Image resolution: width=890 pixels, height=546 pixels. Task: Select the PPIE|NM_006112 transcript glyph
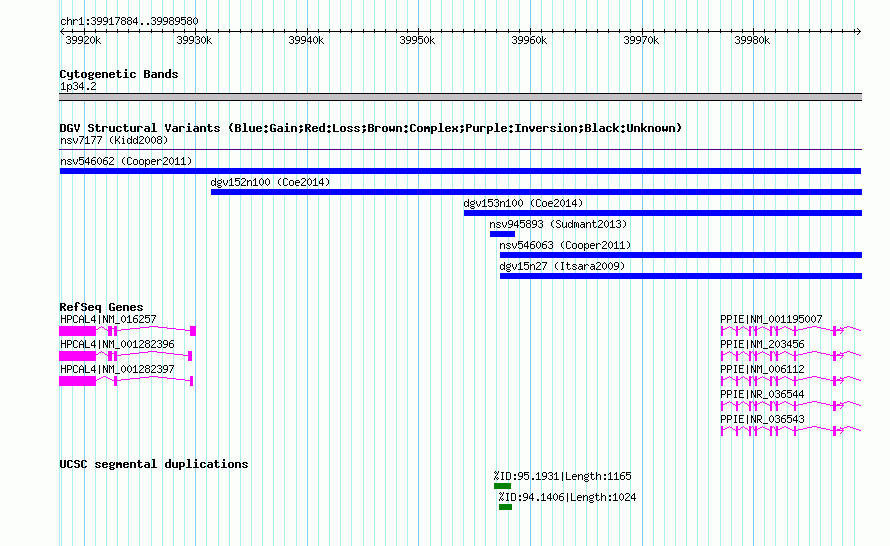point(791,381)
